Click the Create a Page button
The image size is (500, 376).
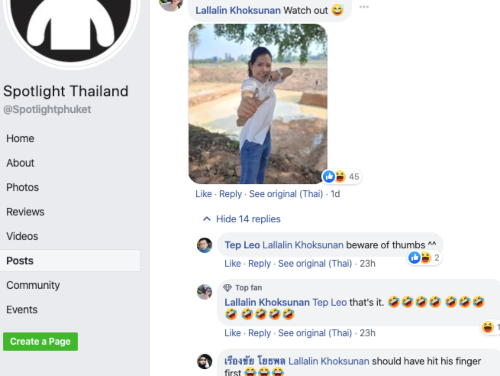40,341
